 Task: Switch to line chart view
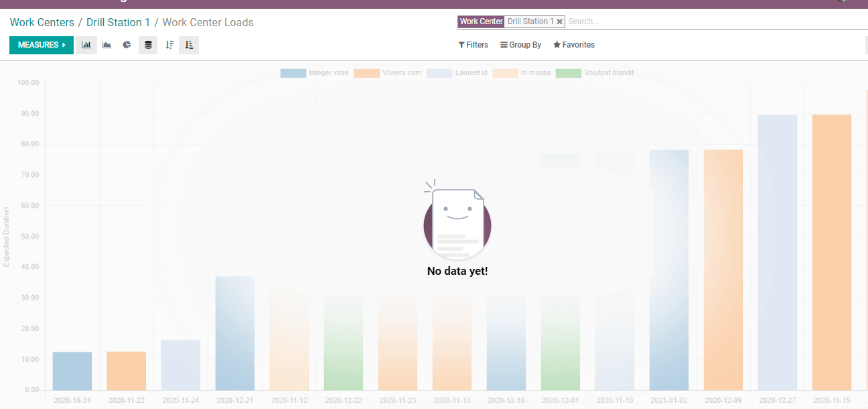pos(106,45)
